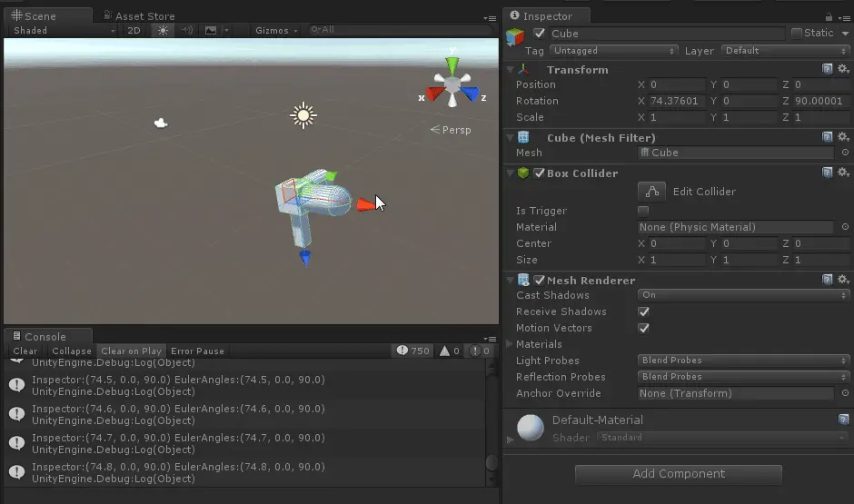854x504 pixels.
Task: Switch to the Asset Store tab
Action: pyautogui.click(x=139, y=15)
